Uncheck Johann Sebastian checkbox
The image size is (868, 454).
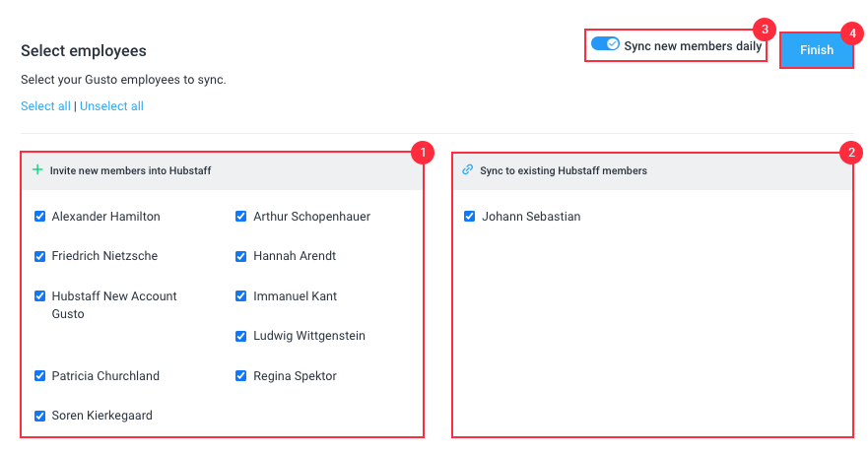click(x=469, y=217)
